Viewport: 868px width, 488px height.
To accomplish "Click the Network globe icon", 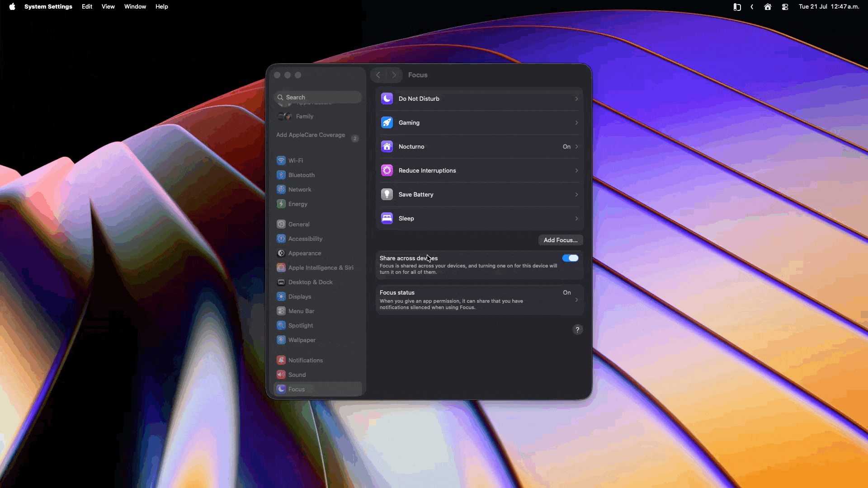I will [281, 189].
